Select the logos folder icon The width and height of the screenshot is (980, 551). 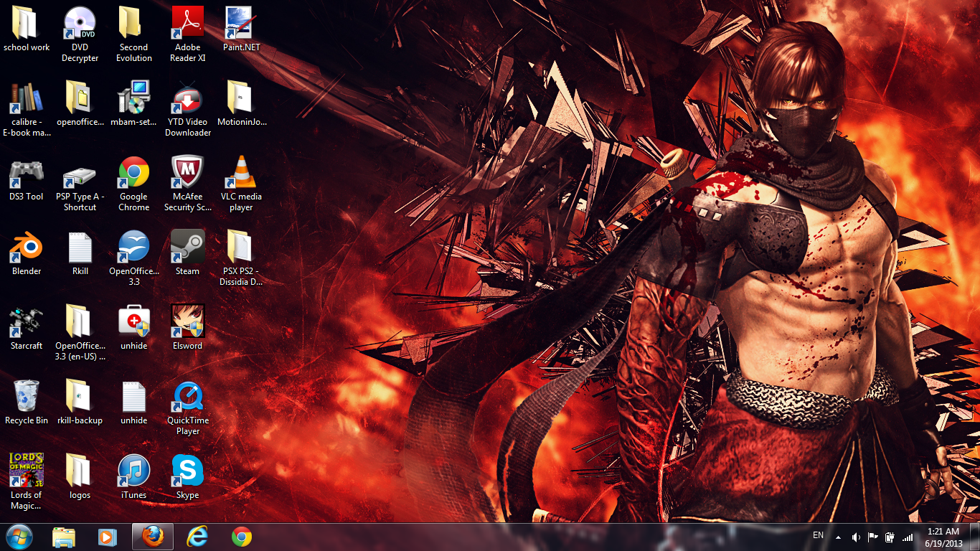(x=80, y=471)
